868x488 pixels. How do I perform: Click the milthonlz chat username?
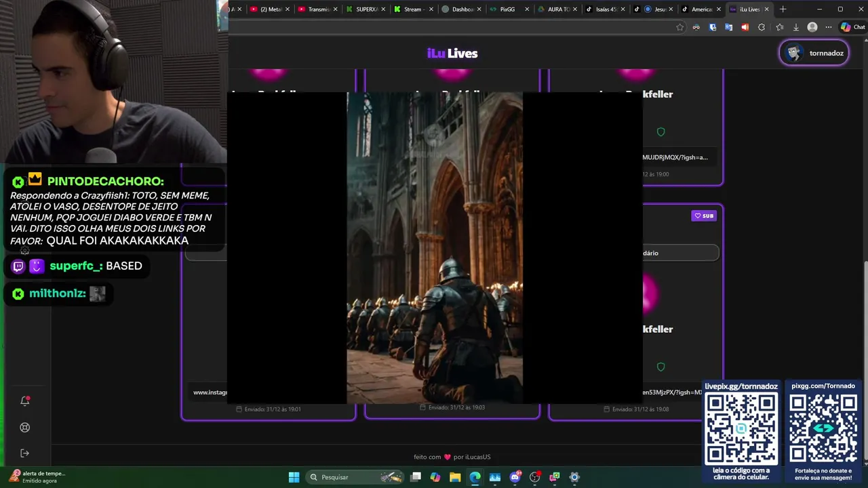[x=58, y=293]
